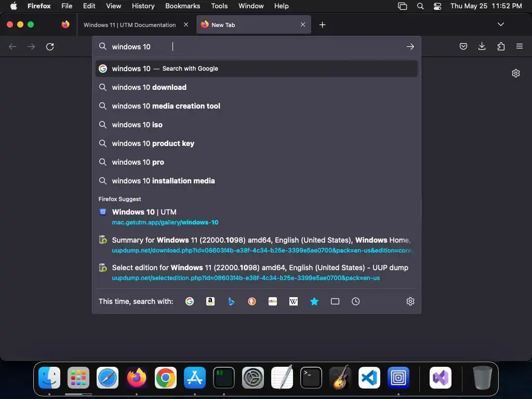Click the Reload page icon
This screenshot has height=399, width=532.
[x=50, y=46]
